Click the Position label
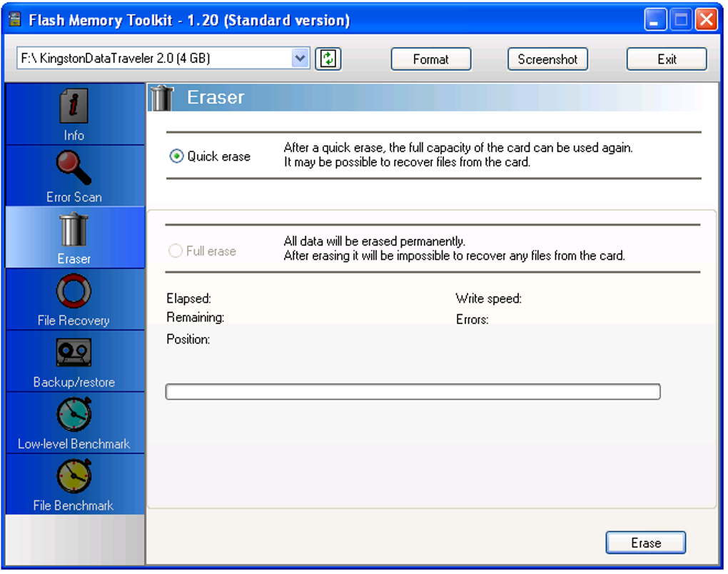 [x=188, y=340]
